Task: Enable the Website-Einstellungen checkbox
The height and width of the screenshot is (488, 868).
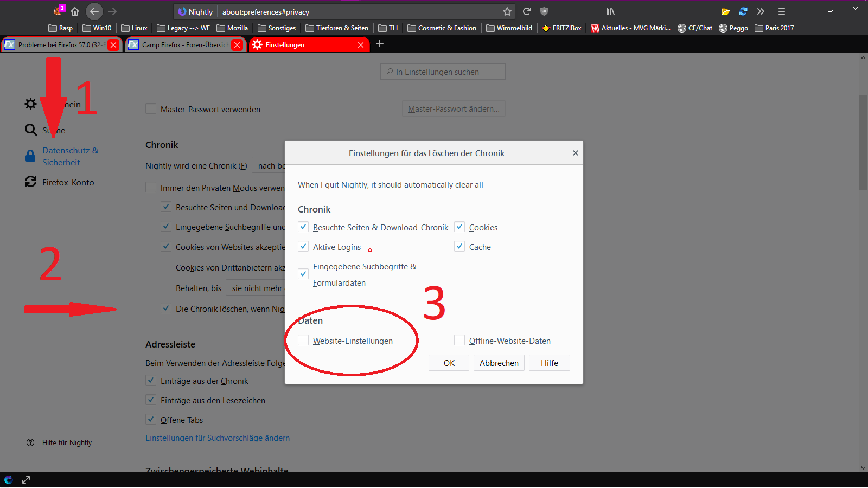Action: tap(304, 341)
